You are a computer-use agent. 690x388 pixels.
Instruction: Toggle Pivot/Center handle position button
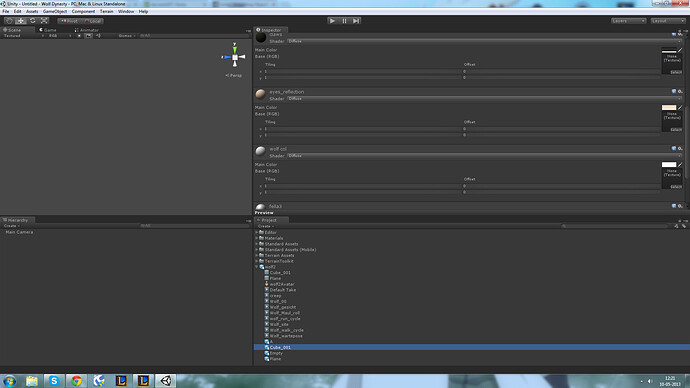click(x=69, y=21)
